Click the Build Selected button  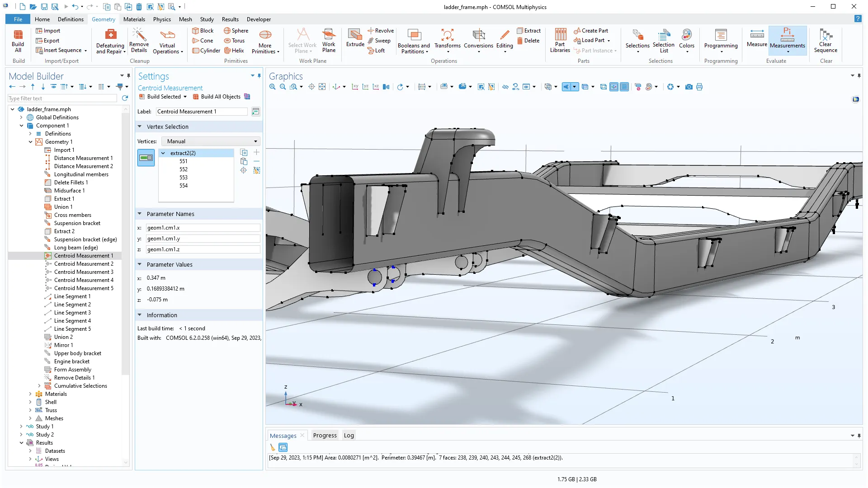coord(160,97)
